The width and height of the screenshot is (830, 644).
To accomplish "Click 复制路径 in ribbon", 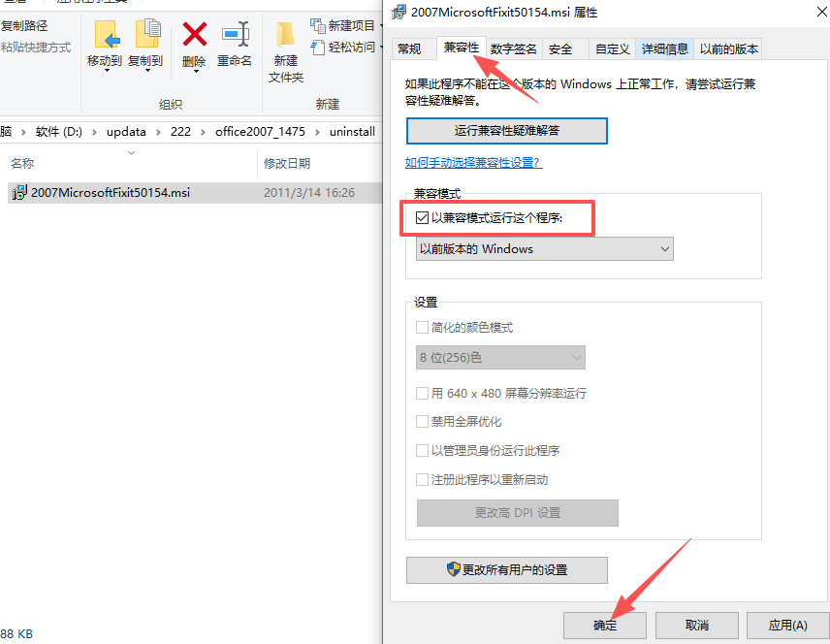I will 24,26.
